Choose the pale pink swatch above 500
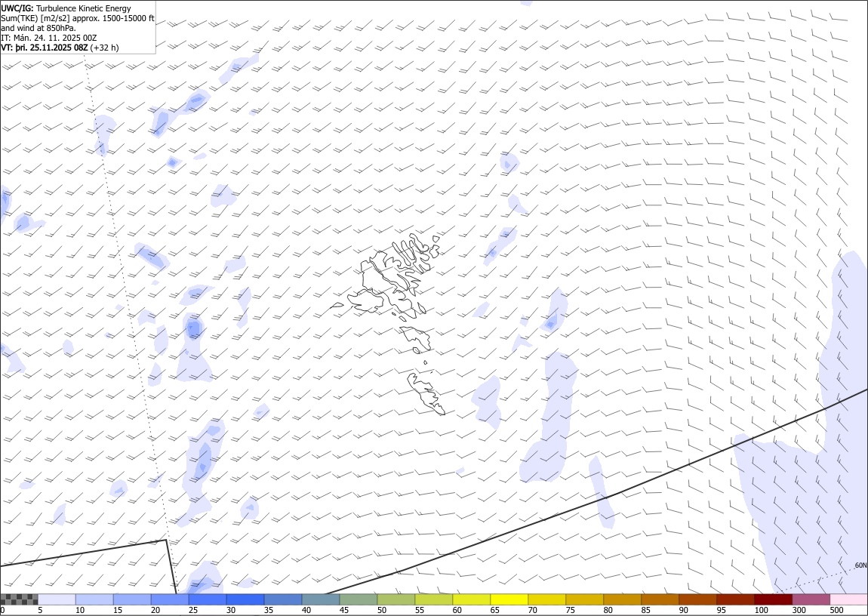 (x=848, y=599)
